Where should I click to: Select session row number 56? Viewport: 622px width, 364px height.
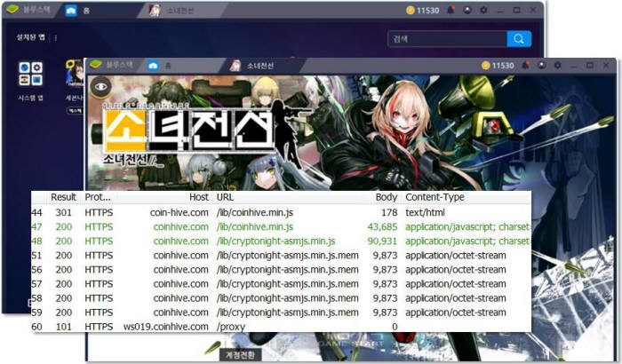[36, 270]
